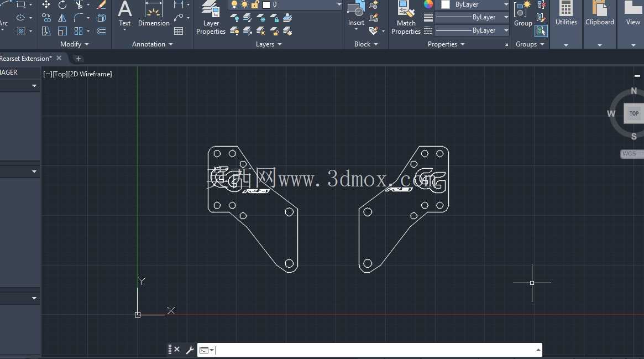Expand the Utilities panel
Screen dimensions: 644x359
(x=566, y=45)
